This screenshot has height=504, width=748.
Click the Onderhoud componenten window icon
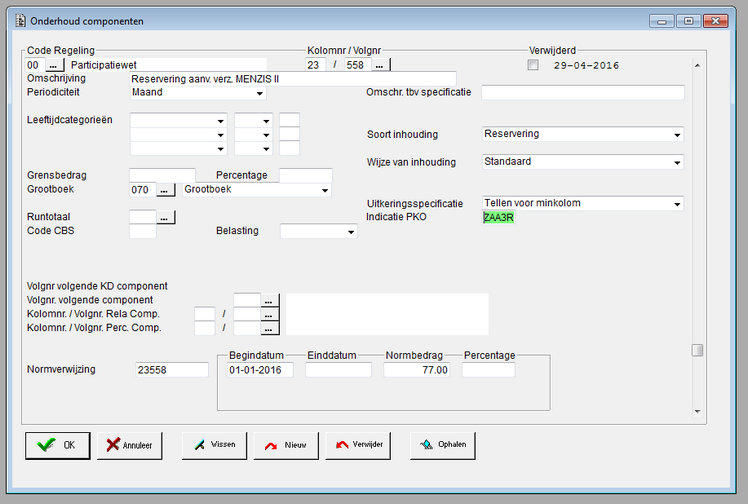click(x=21, y=21)
